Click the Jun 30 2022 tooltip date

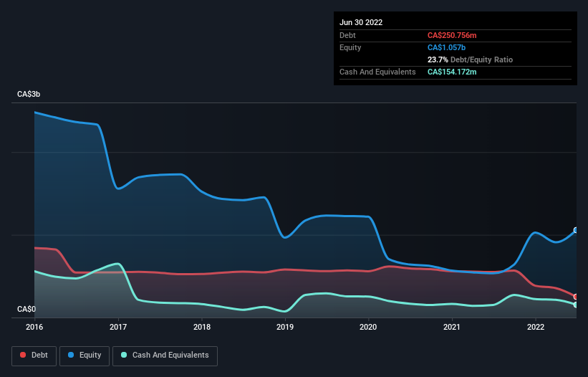point(361,22)
